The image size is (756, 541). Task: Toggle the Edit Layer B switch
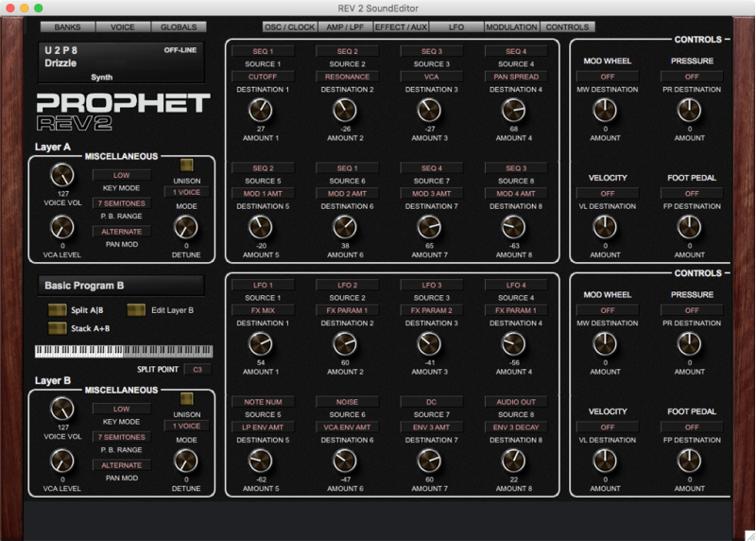pyautogui.click(x=137, y=310)
